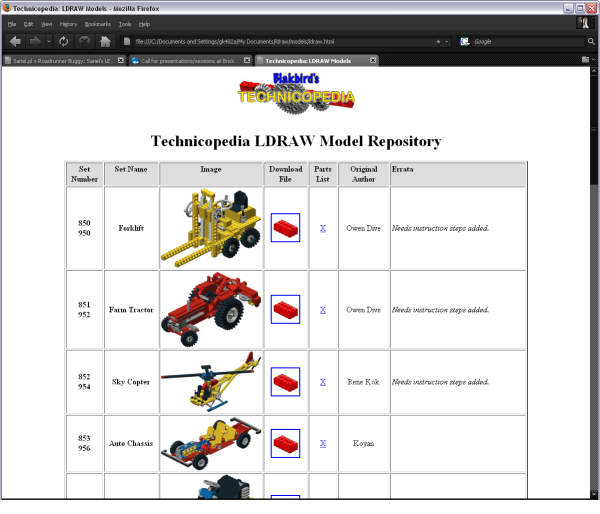Open the Help menu
Screen dimensions: 600x514
click(x=144, y=24)
